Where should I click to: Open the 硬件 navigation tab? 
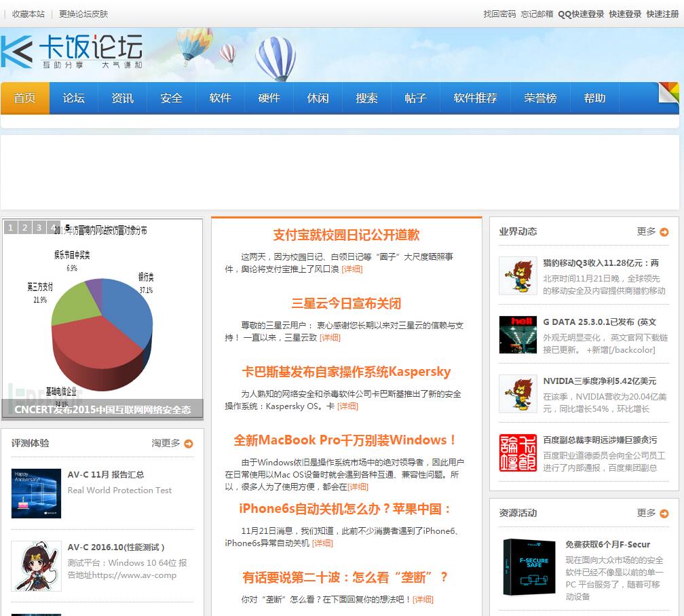coord(269,98)
